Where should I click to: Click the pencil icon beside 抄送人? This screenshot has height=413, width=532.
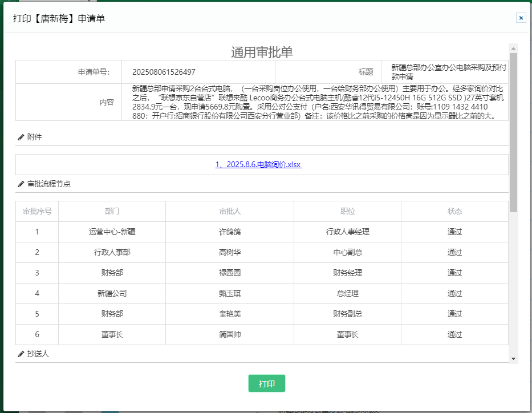[x=21, y=354]
